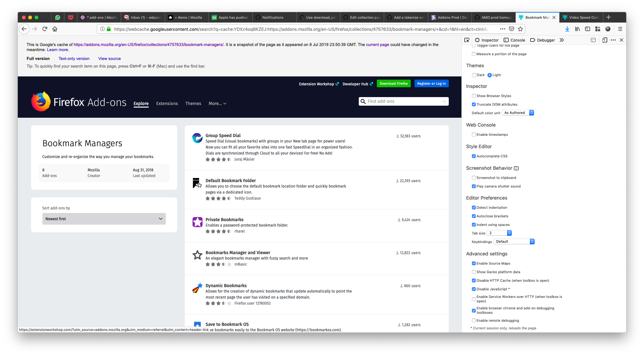Click the camera icon beside Screenshot Behavior
Viewport: 644px width, 356px height.
coord(517,168)
